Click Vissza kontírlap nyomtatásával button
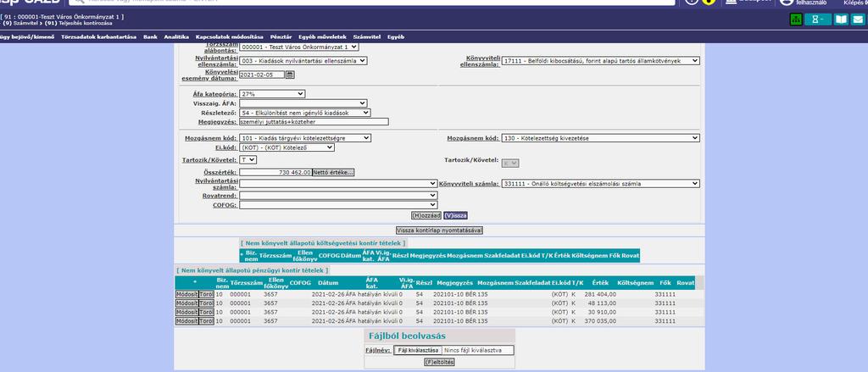Viewport: 868px width, 372px height. click(x=439, y=230)
